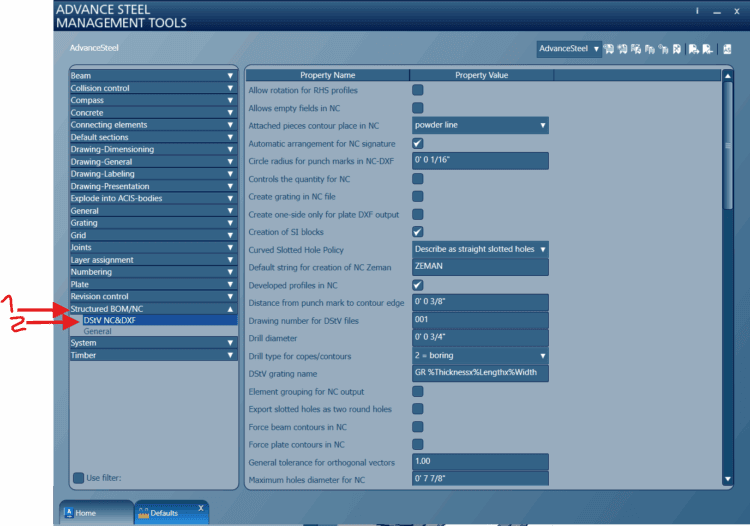750x526 pixels.
Task: Toggle Create one-side only for plate DXF output
Action: 418,214
